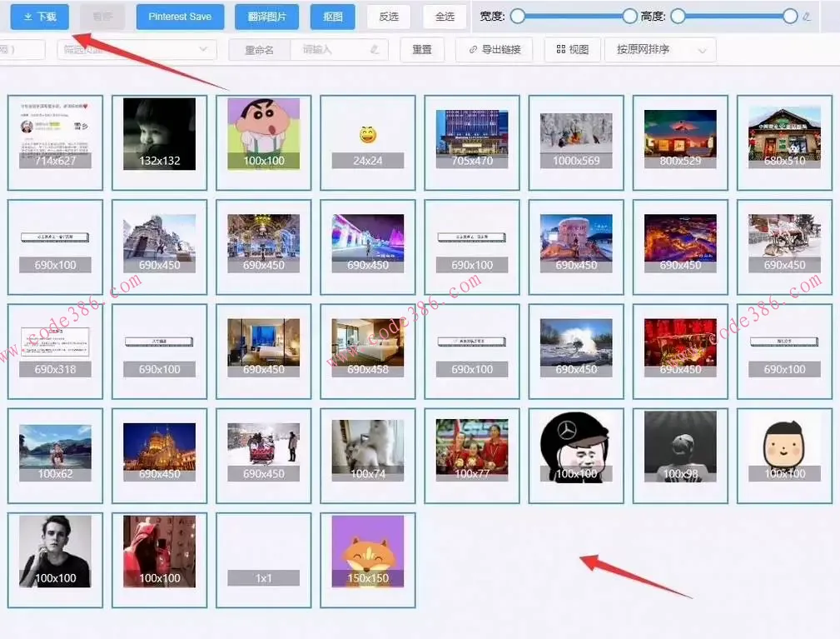Select the 1x1 blank image thumbnail
This screenshot has width=840, height=639.
(x=264, y=560)
